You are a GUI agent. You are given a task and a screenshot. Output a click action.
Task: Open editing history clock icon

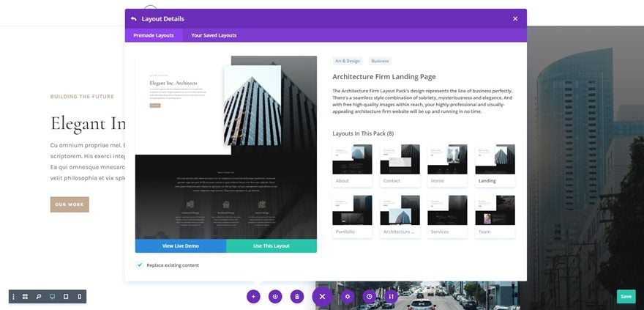tap(370, 296)
